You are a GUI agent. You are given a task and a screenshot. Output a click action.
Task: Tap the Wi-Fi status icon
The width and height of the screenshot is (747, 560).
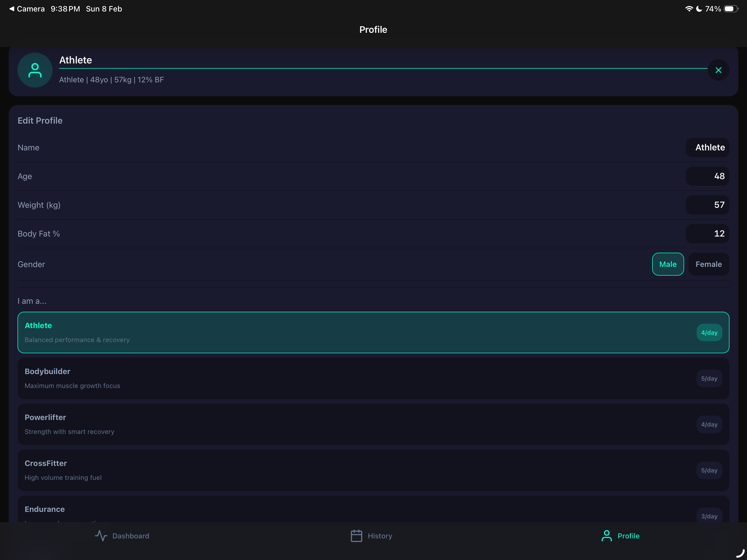(689, 9)
